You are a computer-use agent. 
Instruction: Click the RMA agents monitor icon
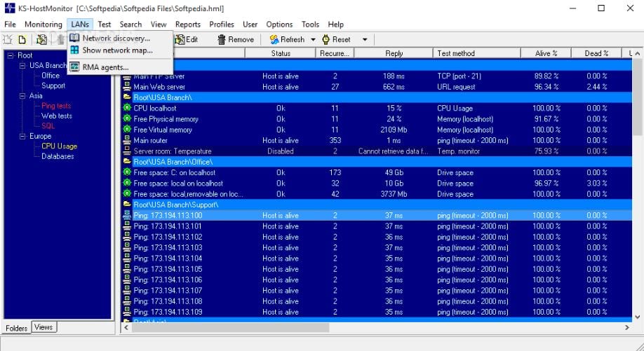coord(74,67)
